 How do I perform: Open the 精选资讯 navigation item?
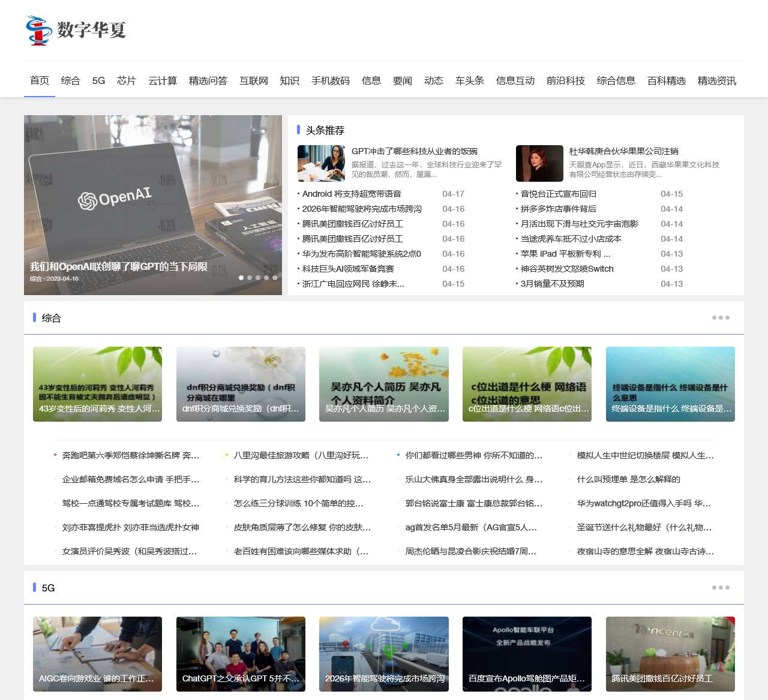coord(717,80)
